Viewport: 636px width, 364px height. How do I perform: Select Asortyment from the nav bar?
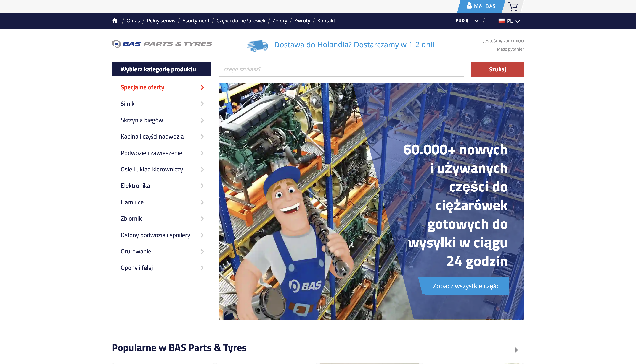tap(196, 21)
